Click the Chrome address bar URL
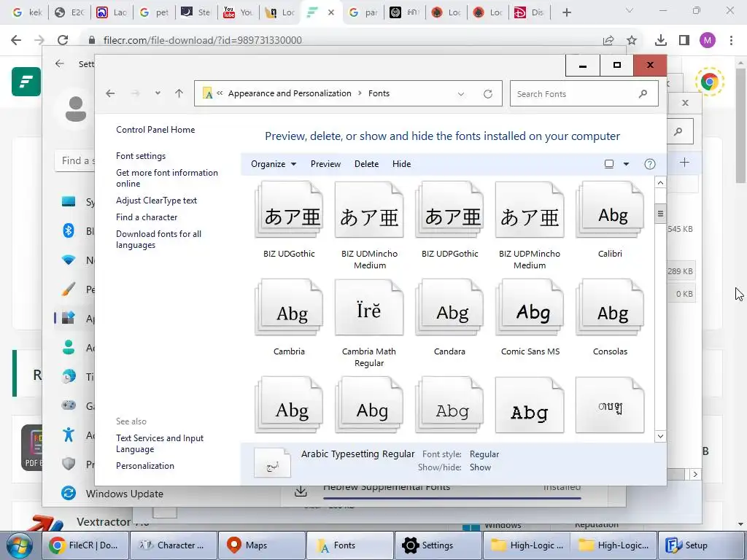This screenshot has height=560, width=747. click(203, 41)
